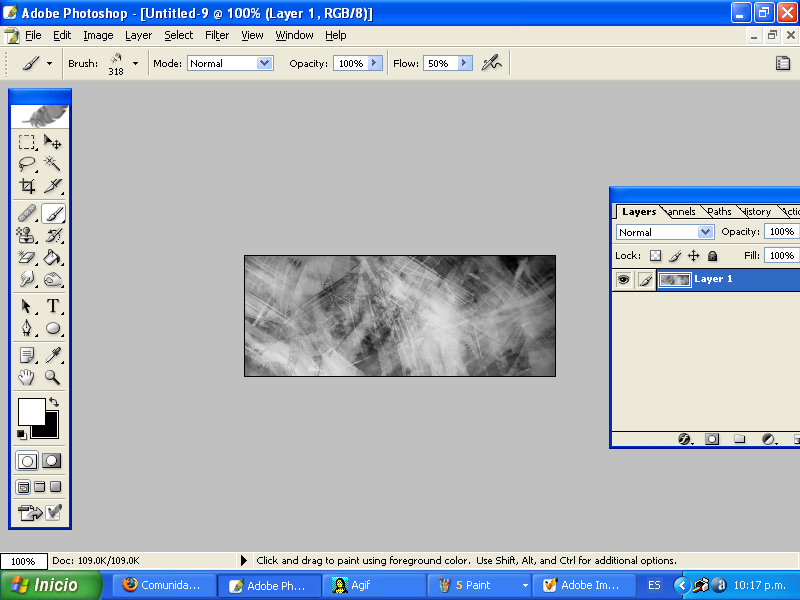The height and width of the screenshot is (600, 800).
Task: Add a layer mask in Layers panel
Action: click(712, 439)
